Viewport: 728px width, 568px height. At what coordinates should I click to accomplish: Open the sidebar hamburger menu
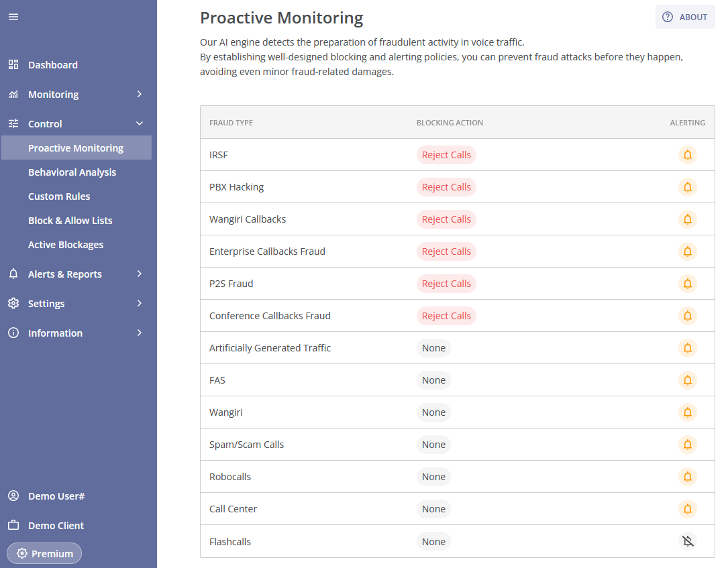click(x=13, y=17)
